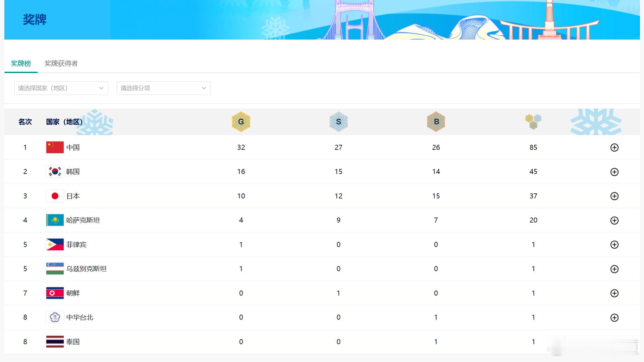Viewport: 644px width, 362px height.
Task: Click the silver medal S icon
Action: [x=338, y=122]
